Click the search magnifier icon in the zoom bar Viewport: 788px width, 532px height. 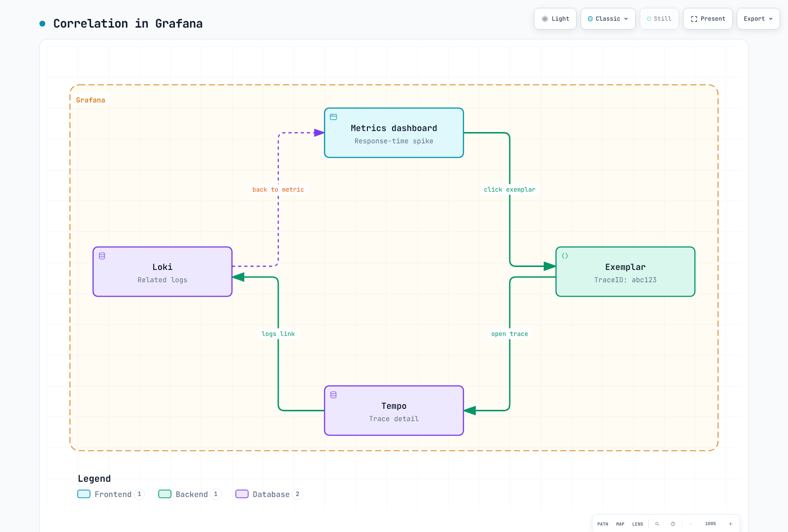657,524
